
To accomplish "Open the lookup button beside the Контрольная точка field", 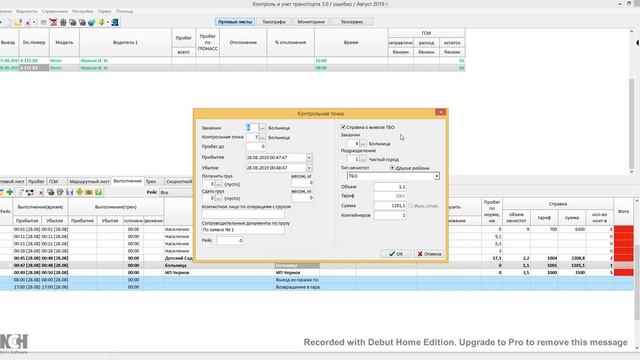I will [262, 138].
